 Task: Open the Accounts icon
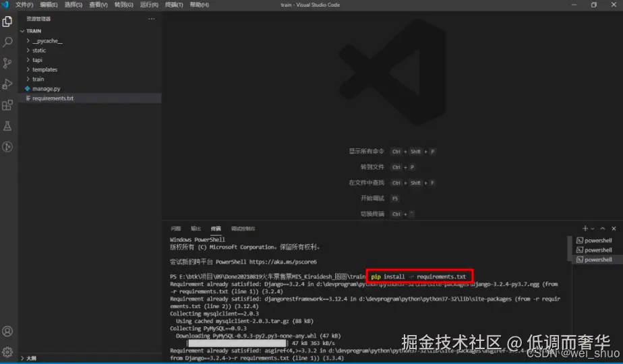pyautogui.click(x=7, y=332)
